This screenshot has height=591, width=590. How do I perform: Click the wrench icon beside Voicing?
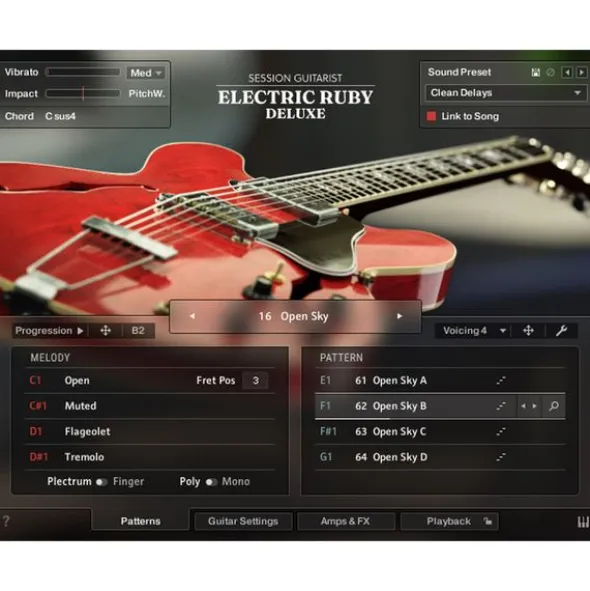pos(561,331)
